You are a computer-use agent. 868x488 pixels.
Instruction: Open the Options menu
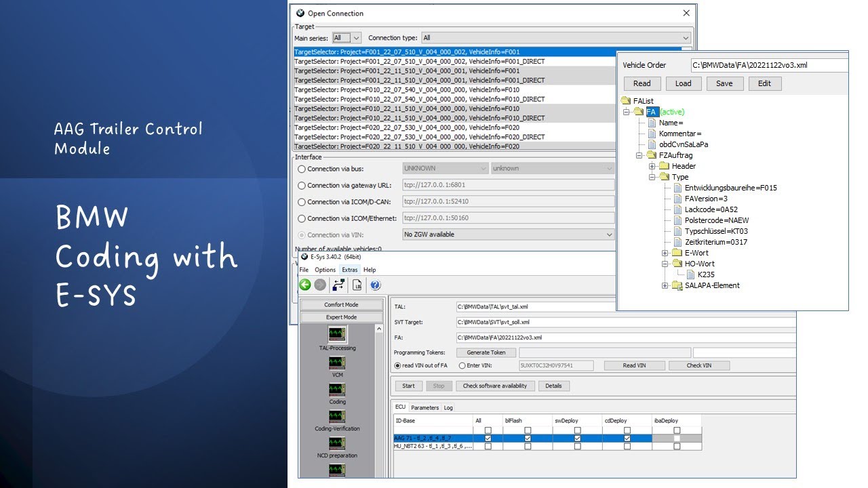(325, 270)
